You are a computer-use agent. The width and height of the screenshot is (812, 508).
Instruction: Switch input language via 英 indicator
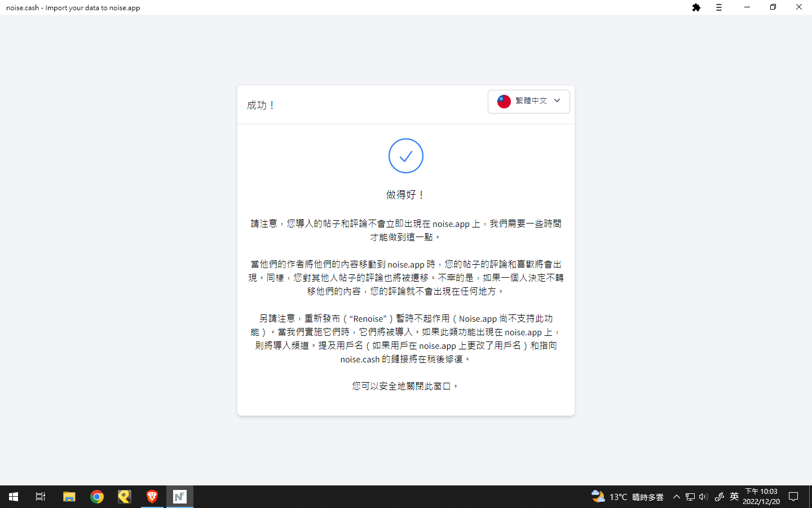tap(734, 497)
